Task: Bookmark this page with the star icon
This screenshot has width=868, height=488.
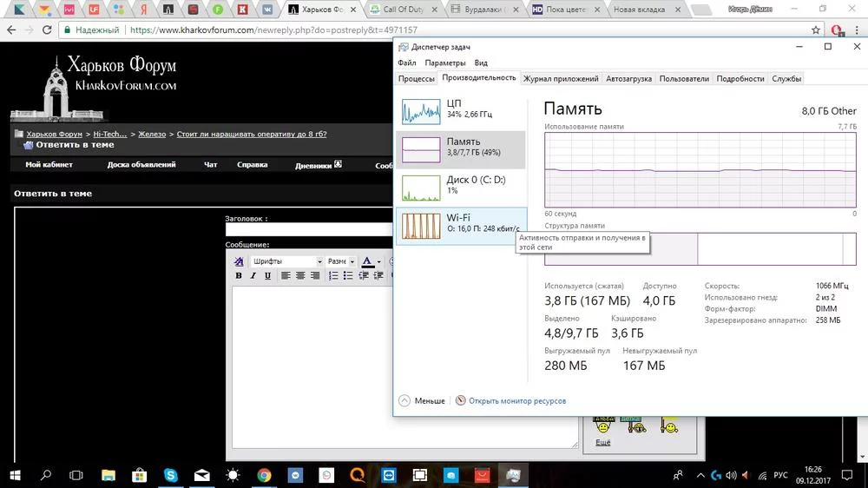Action: click(815, 30)
